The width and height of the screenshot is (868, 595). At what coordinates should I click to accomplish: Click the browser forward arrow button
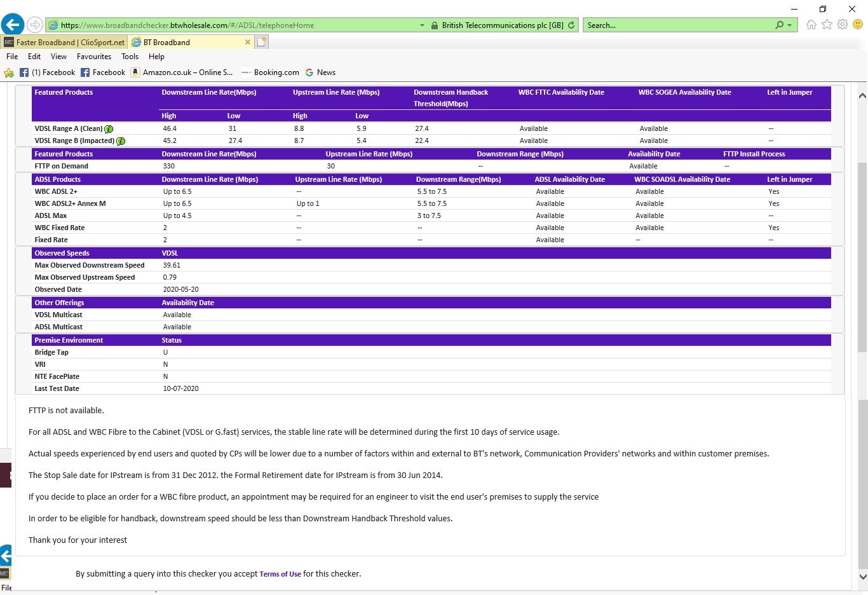tap(35, 25)
